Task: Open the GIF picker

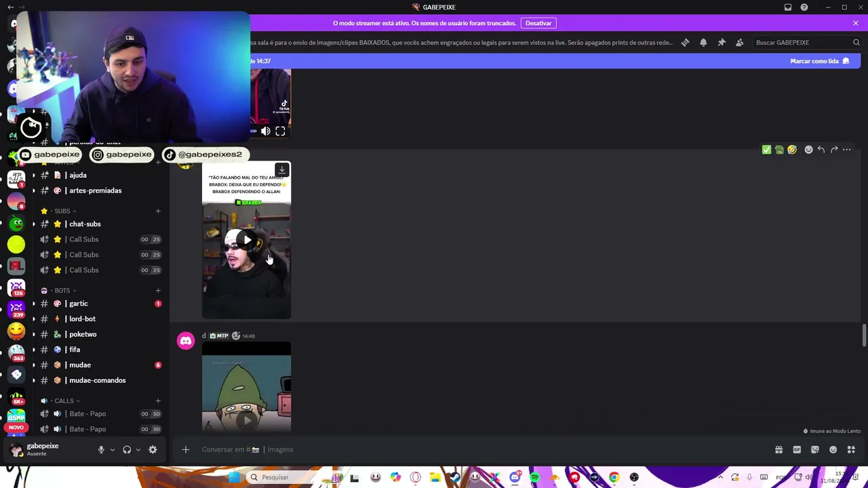Action: click(797, 449)
